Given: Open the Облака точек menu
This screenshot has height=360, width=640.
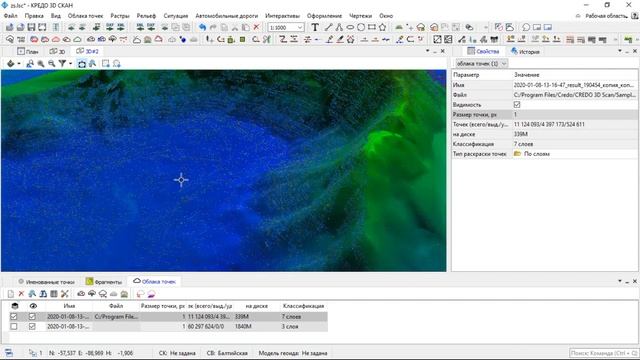Looking at the screenshot, I should 85,16.
